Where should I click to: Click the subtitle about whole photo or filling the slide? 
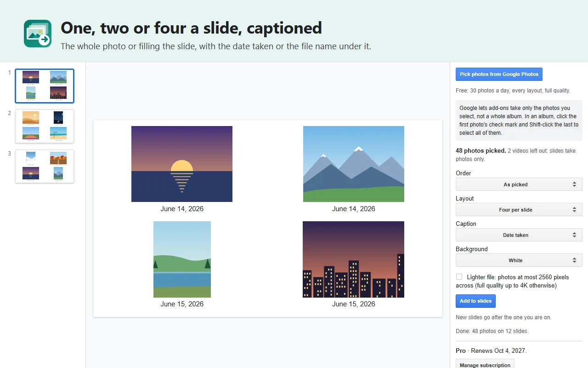click(216, 46)
